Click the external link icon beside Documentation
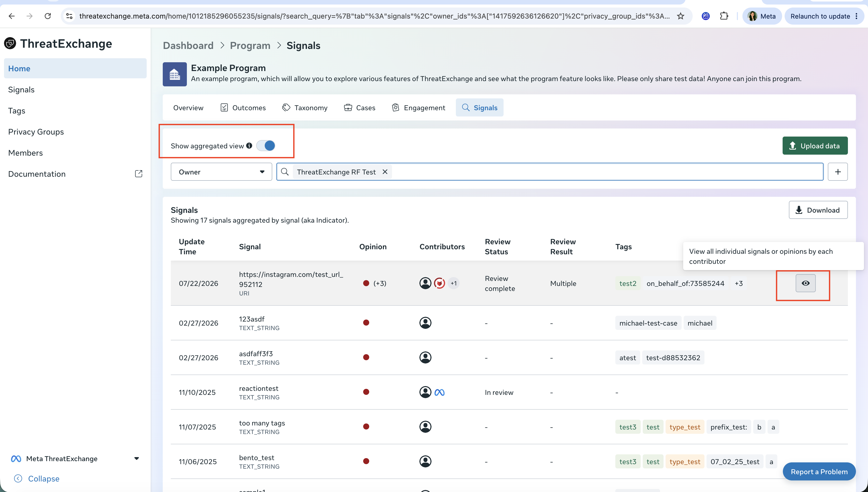The image size is (868, 492). click(139, 174)
